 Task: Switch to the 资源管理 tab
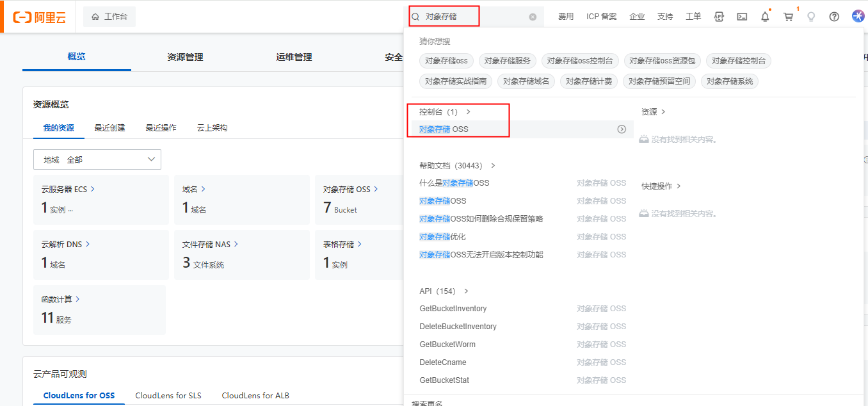(x=185, y=57)
